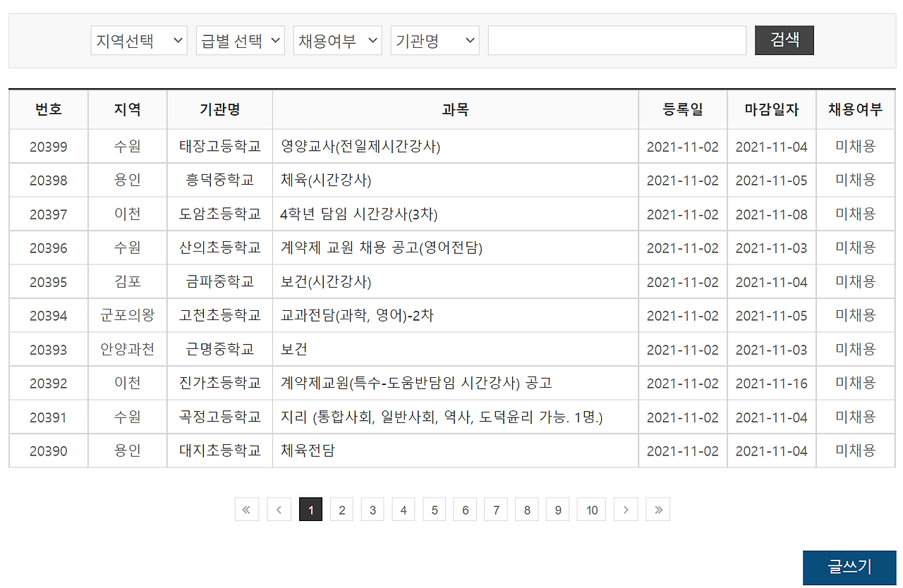Image resolution: width=903 pixels, height=588 pixels.
Task: Open the 지역선택 region dropdown
Action: pos(139,40)
